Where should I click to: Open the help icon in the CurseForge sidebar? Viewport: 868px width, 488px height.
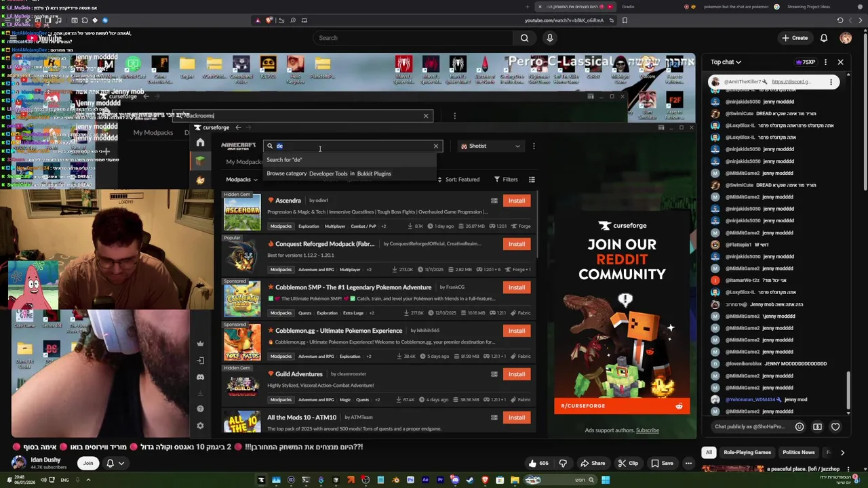tap(200, 409)
